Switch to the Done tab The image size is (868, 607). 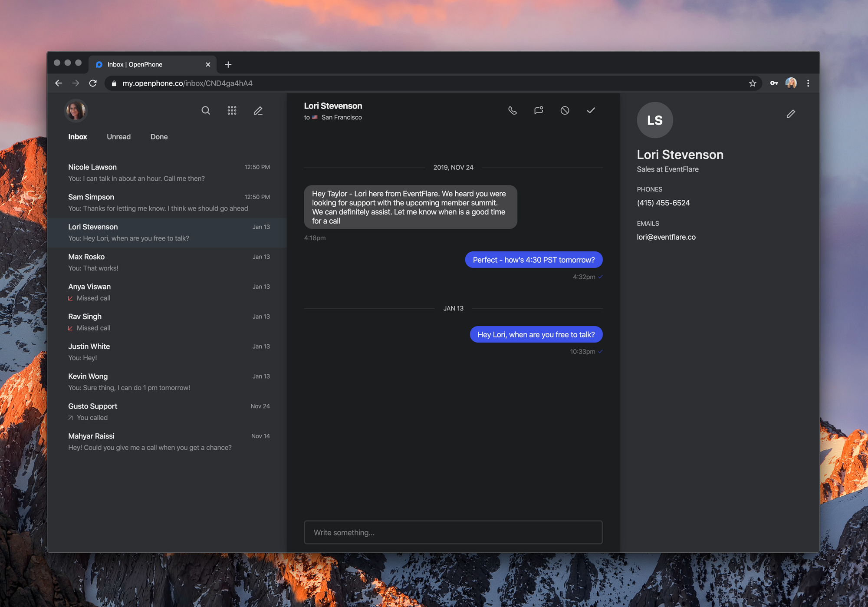pos(159,137)
